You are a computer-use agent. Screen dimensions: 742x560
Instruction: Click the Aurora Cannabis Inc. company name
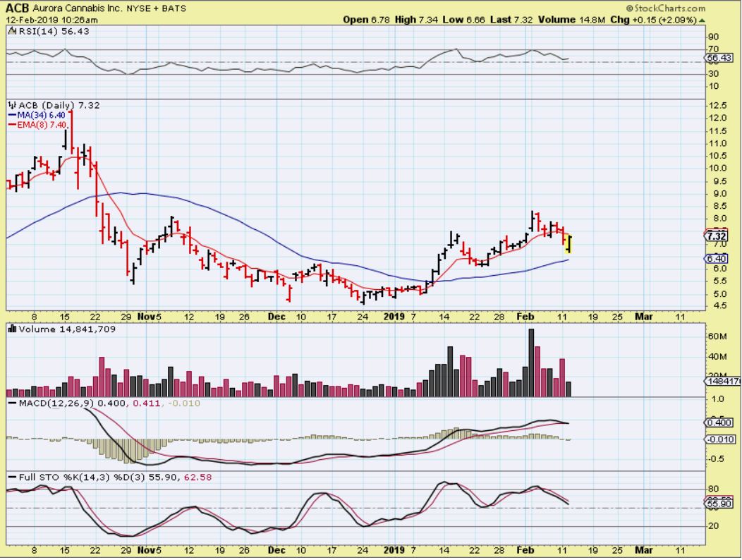pyautogui.click(x=77, y=8)
